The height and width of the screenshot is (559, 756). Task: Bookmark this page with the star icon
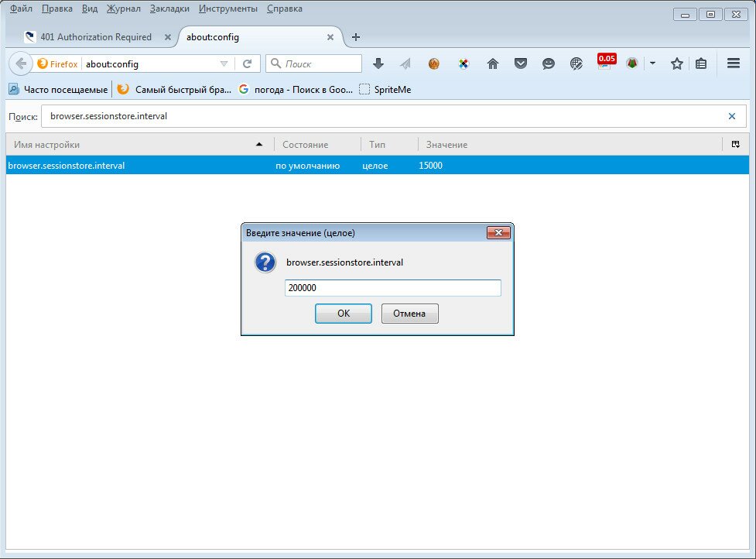[x=677, y=63]
